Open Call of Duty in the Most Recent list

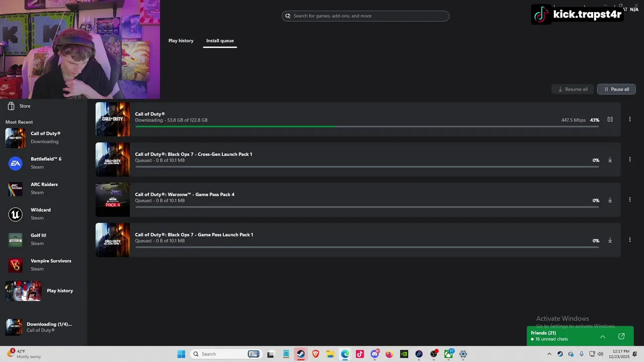[x=44, y=137]
